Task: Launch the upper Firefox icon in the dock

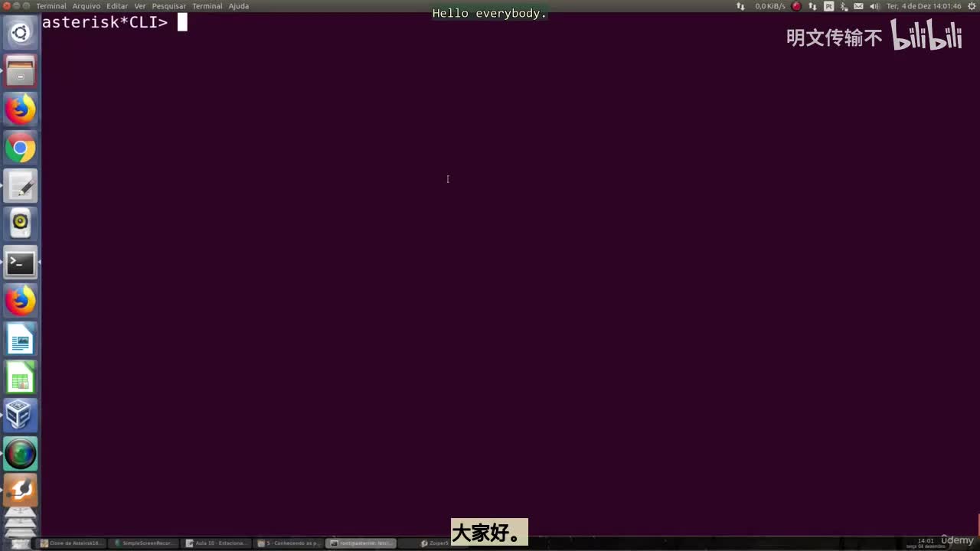Action: pos(21,109)
